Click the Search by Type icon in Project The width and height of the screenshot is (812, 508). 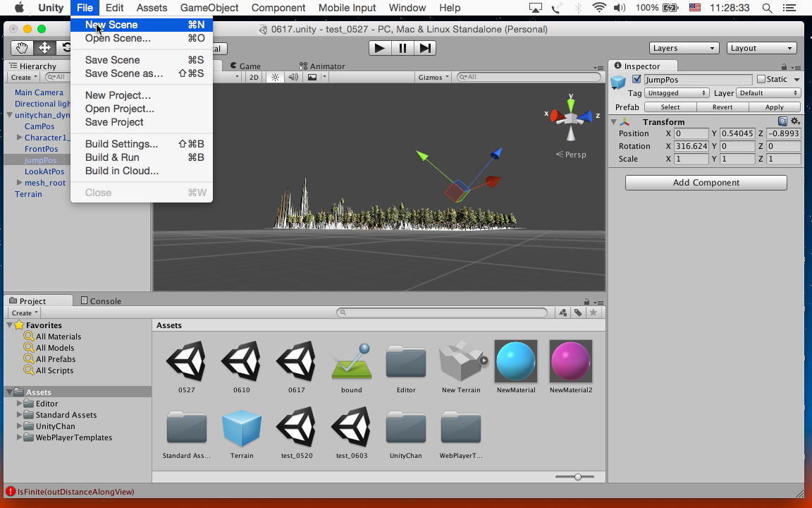(x=562, y=313)
